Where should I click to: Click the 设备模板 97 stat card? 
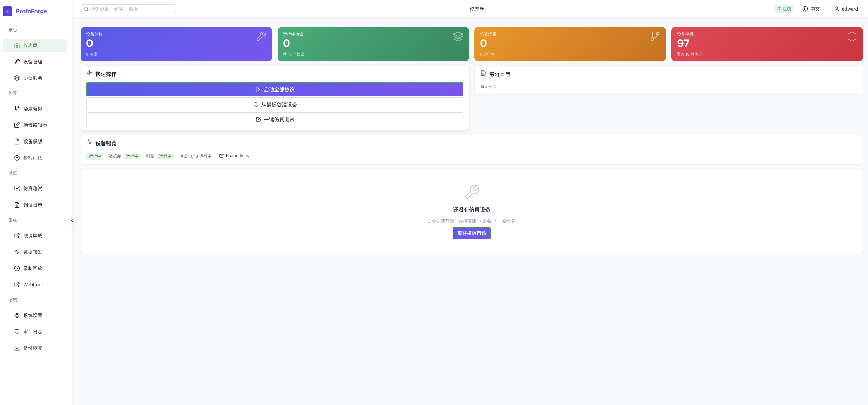(x=767, y=44)
